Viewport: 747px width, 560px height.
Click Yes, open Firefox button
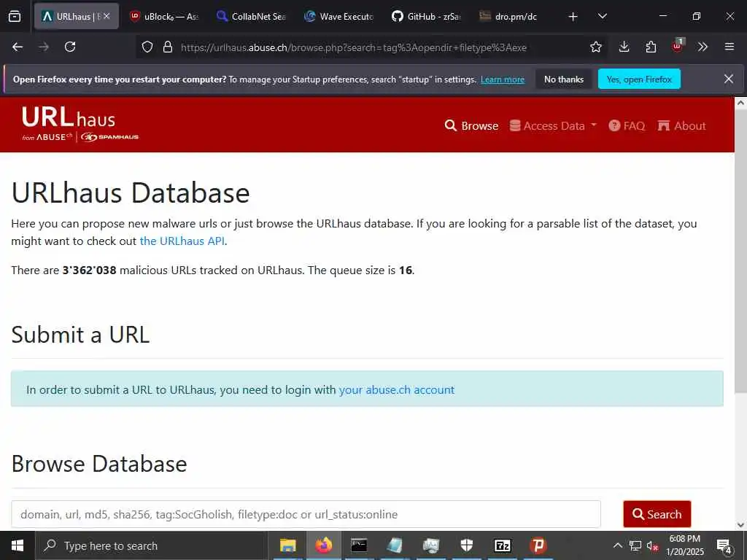coord(639,79)
